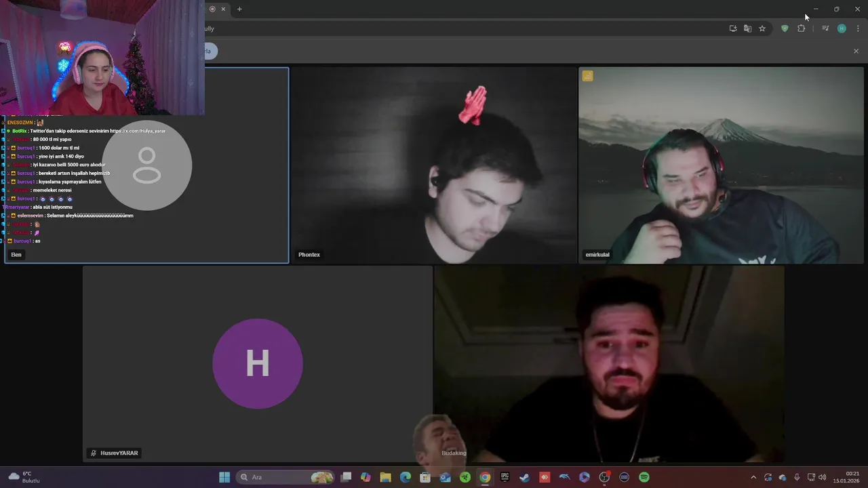This screenshot has height=488, width=868.
Task: Open the media controls icon
Action: (825, 28)
